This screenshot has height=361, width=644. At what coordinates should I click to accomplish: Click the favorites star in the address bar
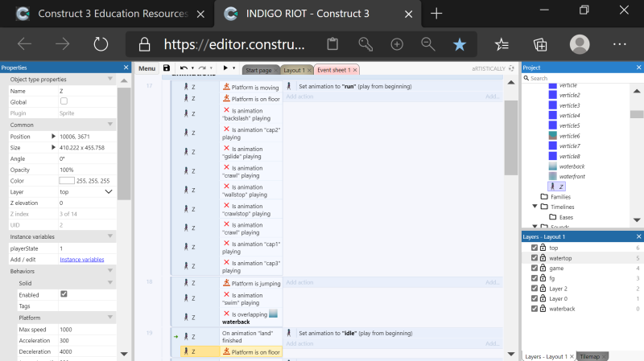pos(459,44)
